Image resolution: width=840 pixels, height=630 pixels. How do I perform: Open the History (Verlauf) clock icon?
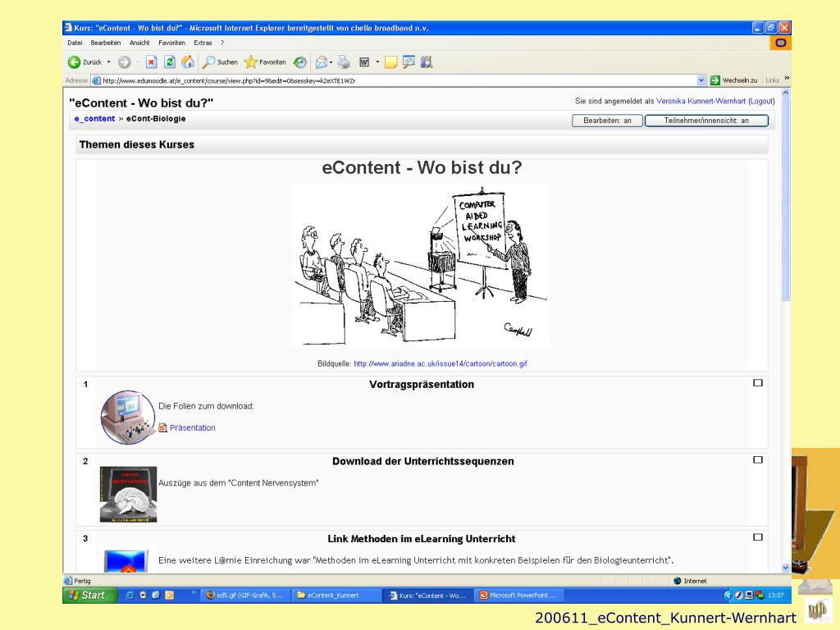(300, 62)
